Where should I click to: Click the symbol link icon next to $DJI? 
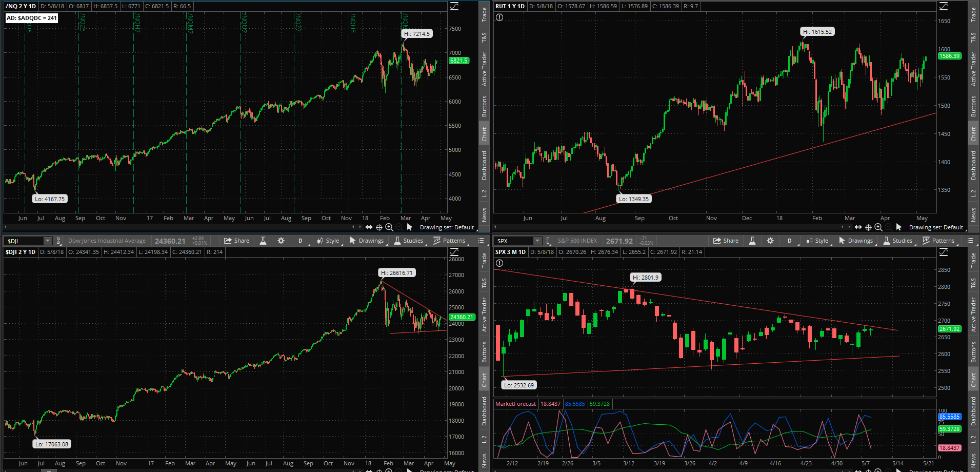click(58, 241)
